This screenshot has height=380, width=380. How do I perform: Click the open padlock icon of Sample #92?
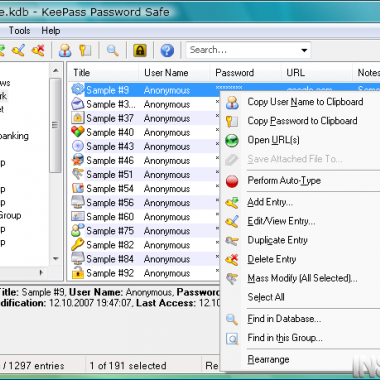click(x=78, y=273)
